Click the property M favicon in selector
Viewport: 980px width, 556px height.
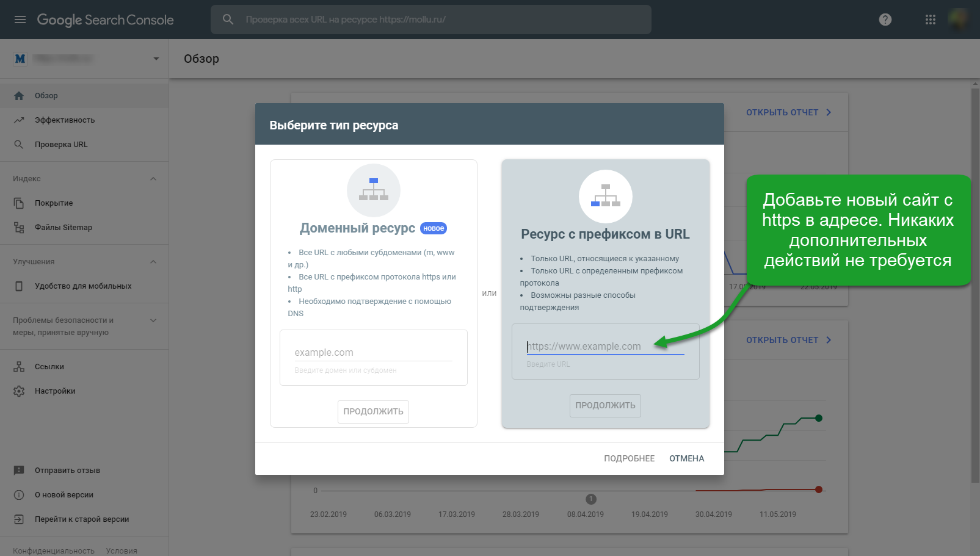(x=20, y=59)
